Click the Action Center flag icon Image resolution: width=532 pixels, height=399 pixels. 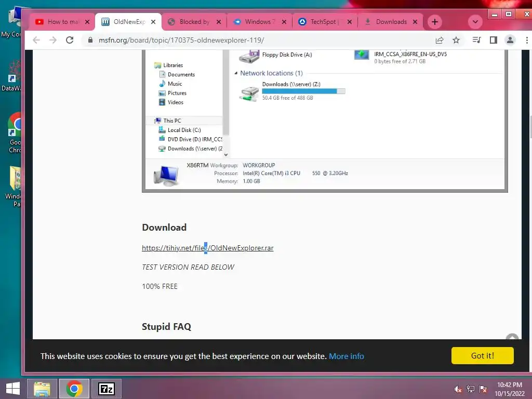(483, 389)
